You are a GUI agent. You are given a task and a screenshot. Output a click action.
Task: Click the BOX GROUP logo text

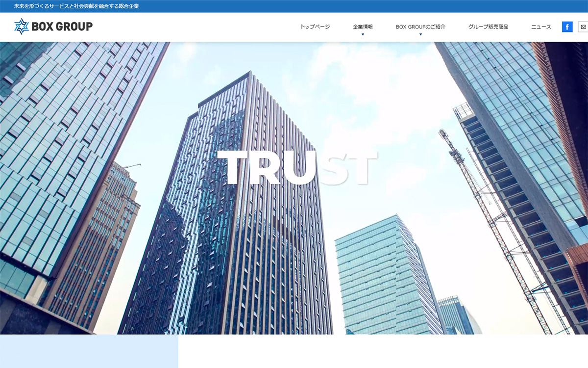click(62, 26)
